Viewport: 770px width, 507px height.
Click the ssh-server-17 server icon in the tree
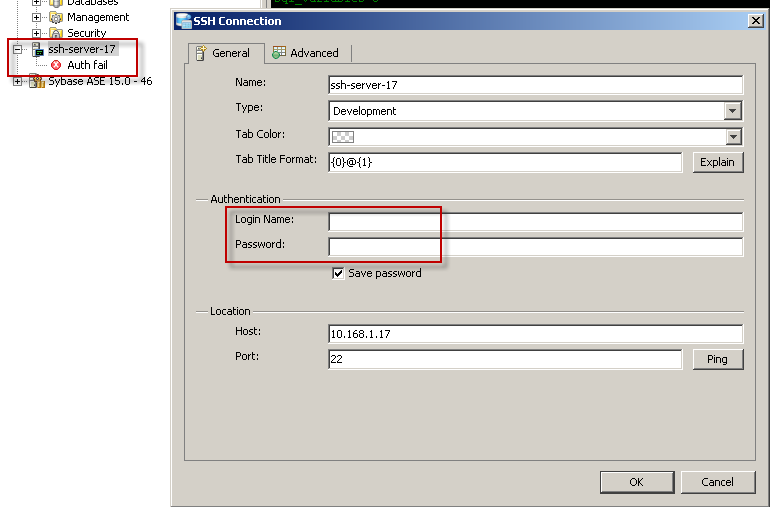point(37,49)
